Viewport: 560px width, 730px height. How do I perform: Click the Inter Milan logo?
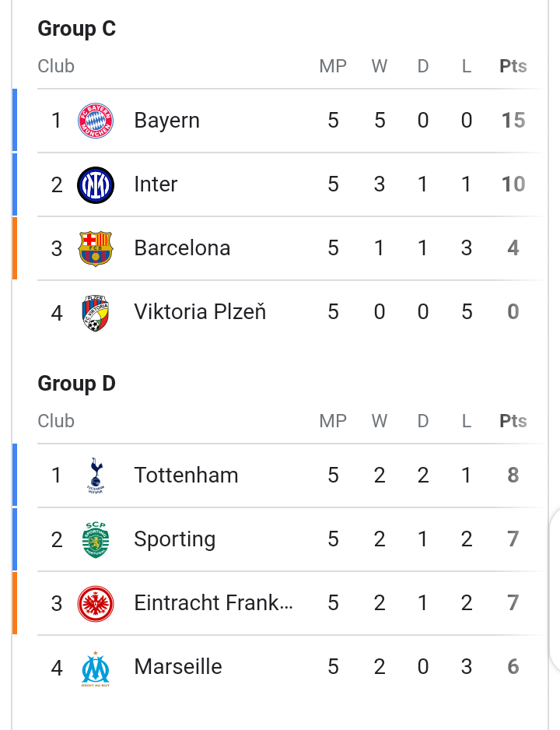tap(96, 184)
